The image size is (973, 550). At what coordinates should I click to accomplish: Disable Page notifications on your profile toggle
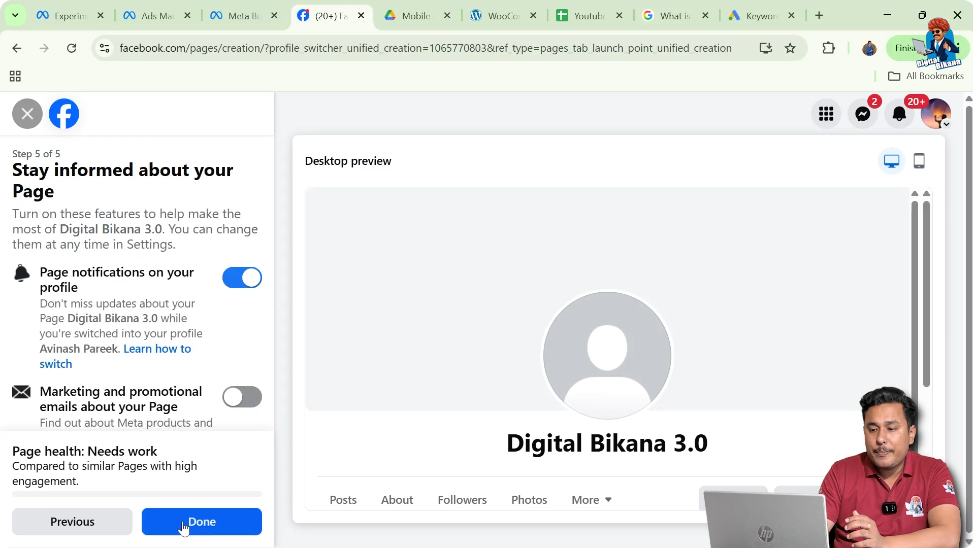242,277
